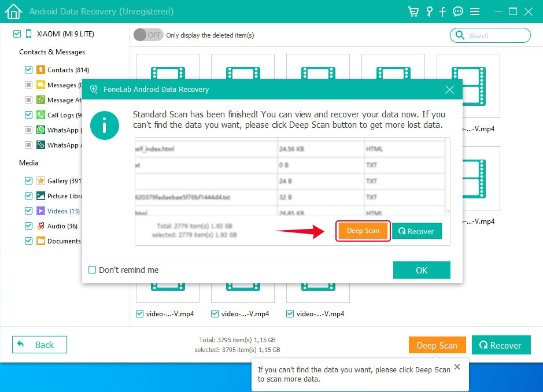This screenshot has height=392, width=543.
Task: Open the hamburger menu in title bar
Action: tap(475, 12)
